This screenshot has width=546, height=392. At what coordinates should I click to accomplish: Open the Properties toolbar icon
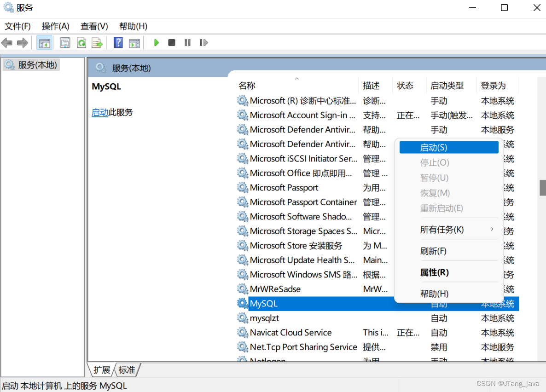65,43
